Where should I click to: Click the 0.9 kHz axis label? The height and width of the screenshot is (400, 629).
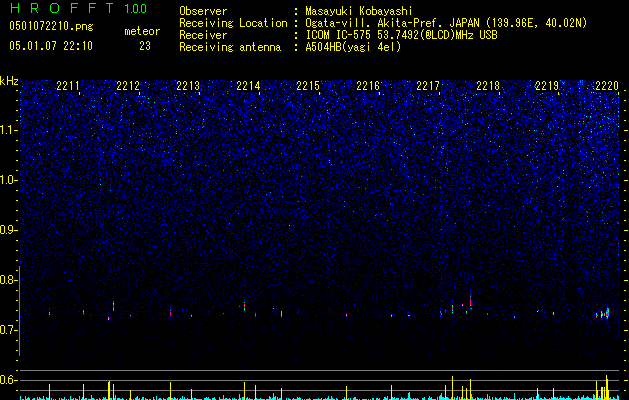[x=9, y=230]
